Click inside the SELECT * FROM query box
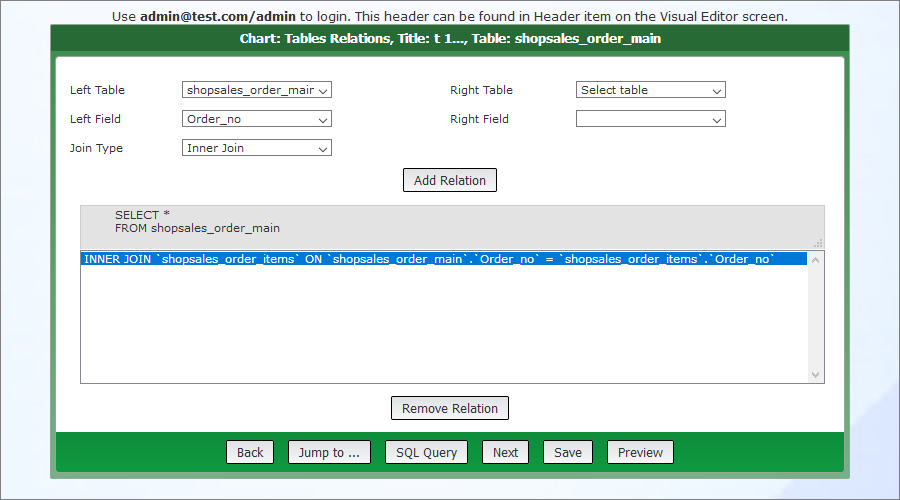This screenshot has height=500, width=900. [x=450, y=222]
